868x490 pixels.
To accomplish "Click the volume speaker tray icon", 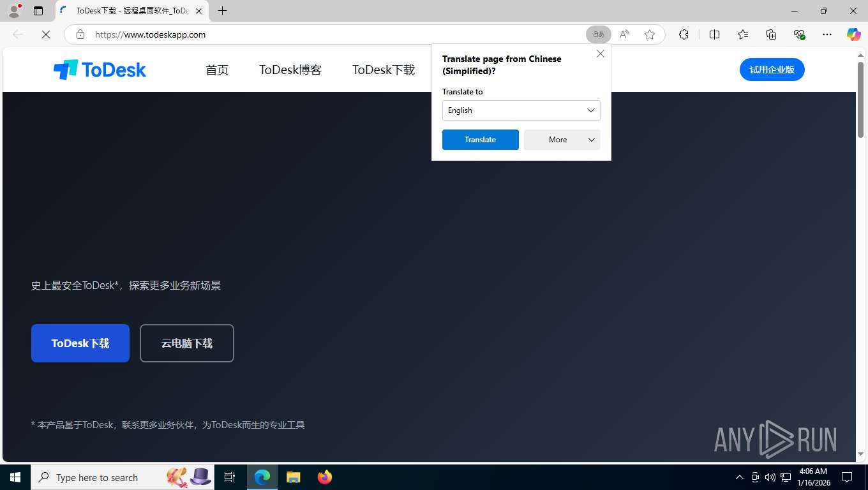I will [x=770, y=477].
